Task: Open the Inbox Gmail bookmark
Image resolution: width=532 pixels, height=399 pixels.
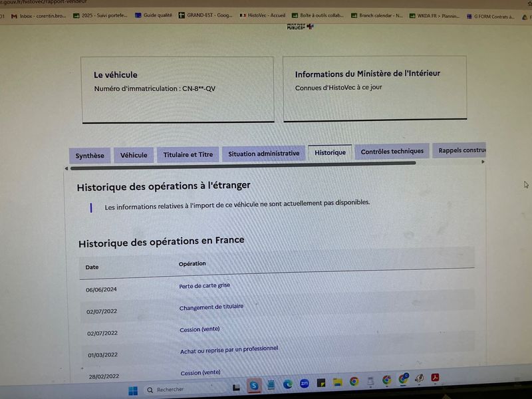Action: (39, 16)
